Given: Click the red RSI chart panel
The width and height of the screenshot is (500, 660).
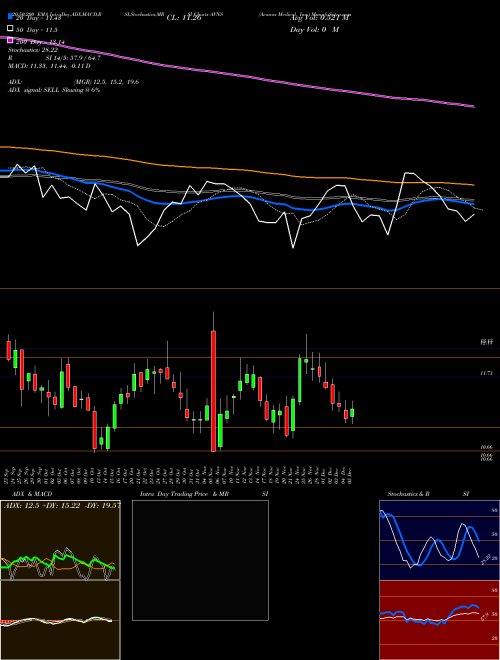Looking at the screenshot, I should point(439,620).
